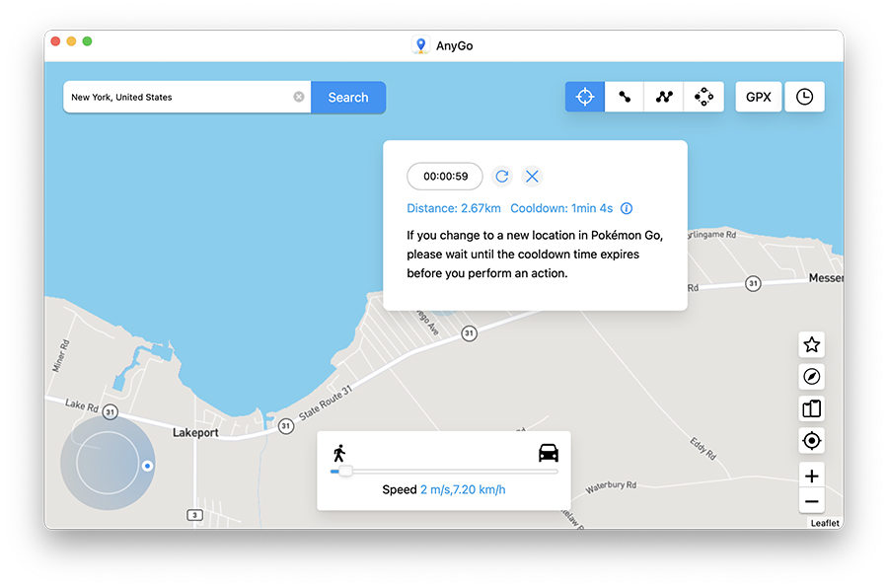Open the multi-device phone icon
This screenshot has width=888, height=588.
point(811,408)
